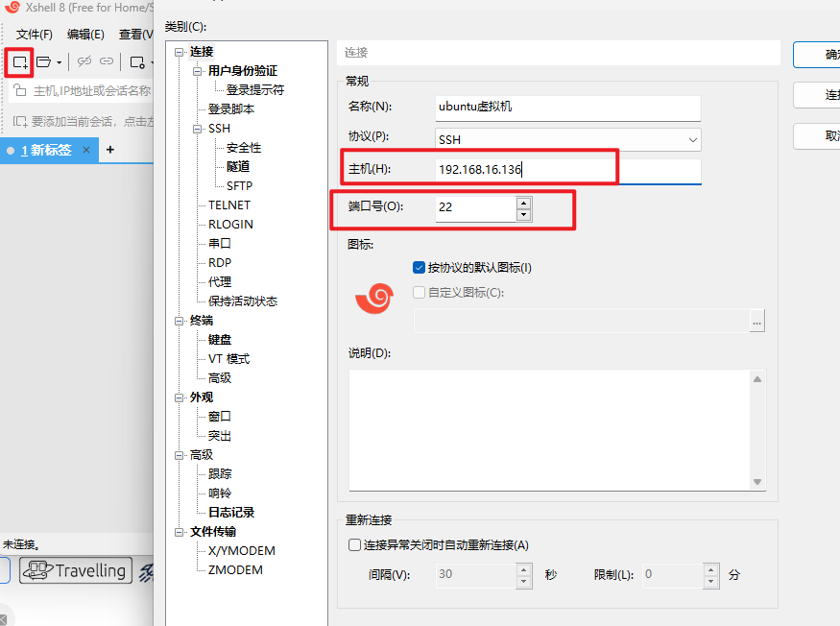Image resolution: width=840 pixels, height=626 pixels.
Task: Collapse the SSH tree node
Action: (198, 129)
